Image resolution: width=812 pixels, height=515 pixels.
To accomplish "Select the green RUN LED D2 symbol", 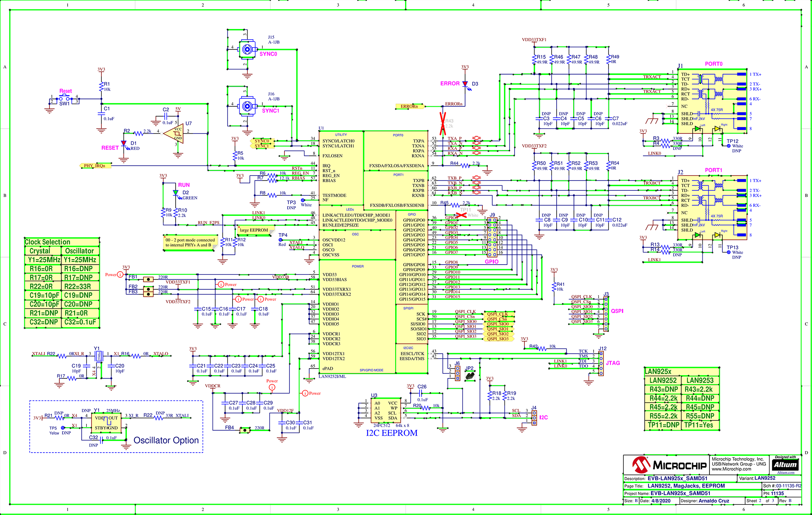I will coord(176,193).
